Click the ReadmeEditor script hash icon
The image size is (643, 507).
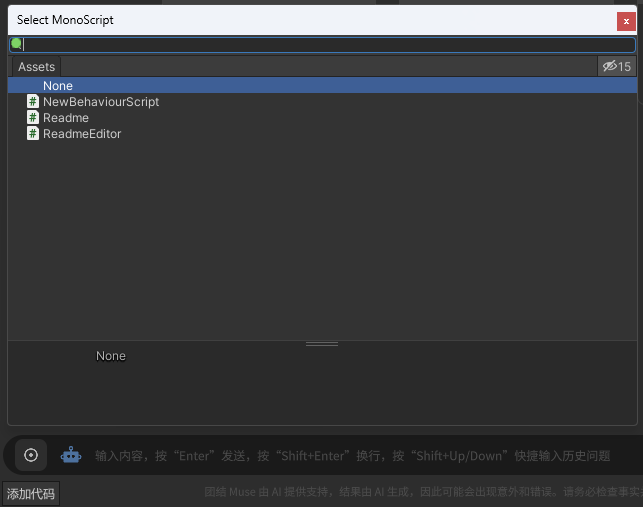click(33, 134)
